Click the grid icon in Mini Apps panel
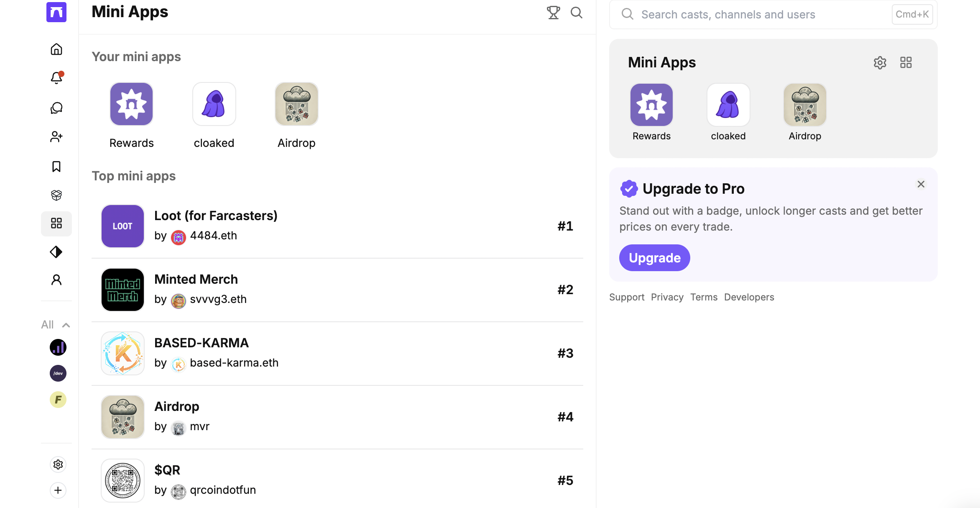This screenshot has width=980, height=508. tap(906, 63)
